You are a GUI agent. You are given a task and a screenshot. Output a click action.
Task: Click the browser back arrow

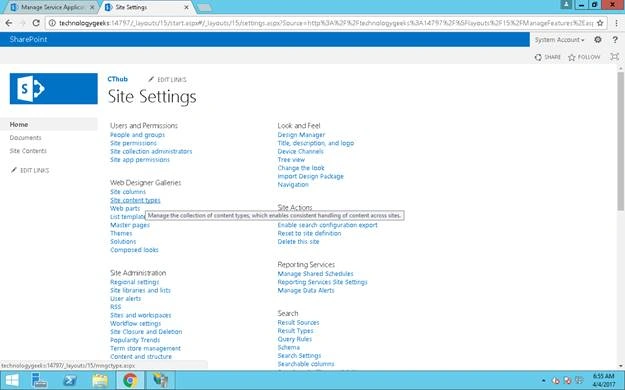tap(8, 23)
